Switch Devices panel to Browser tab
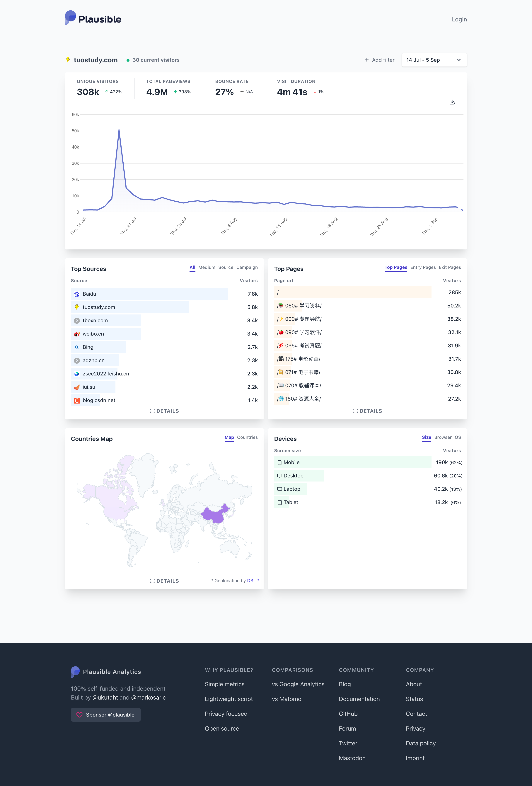This screenshot has height=786, width=532. (x=443, y=437)
